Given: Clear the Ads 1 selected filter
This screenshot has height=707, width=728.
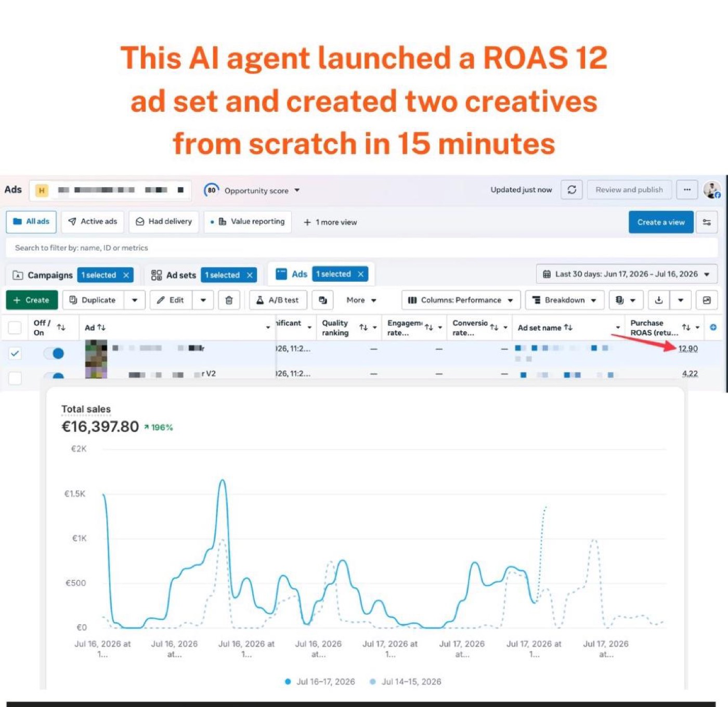Looking at the screenshot, I should click(x=360, y=274).
